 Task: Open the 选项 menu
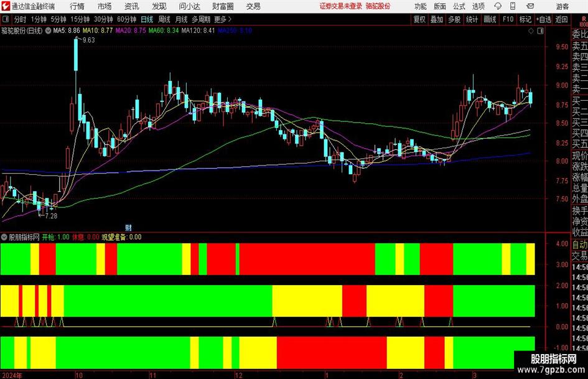click(x=478, y=6)
